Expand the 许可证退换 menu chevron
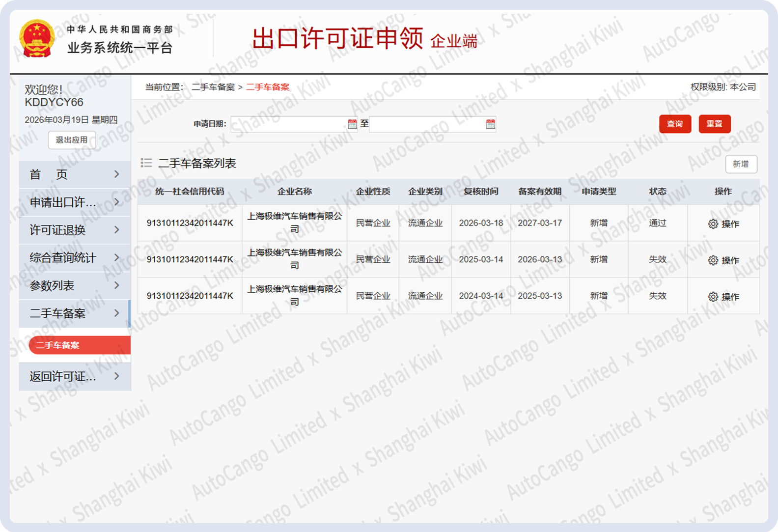 click(x=116, y=229)
